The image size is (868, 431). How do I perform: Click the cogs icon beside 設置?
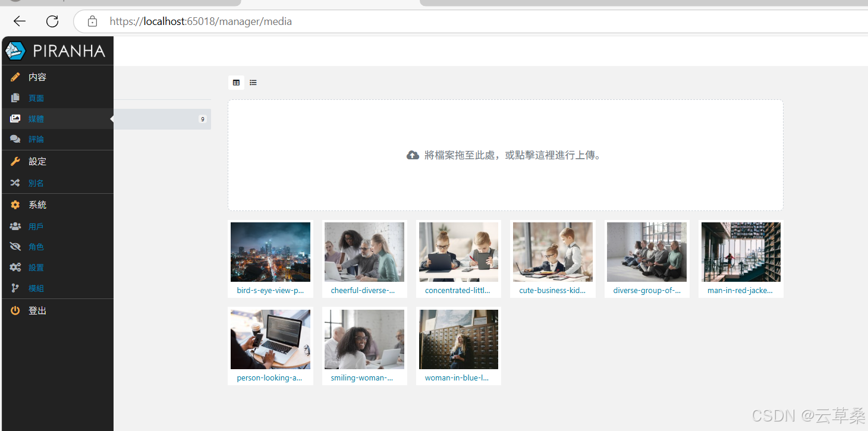tap(15, 268)
